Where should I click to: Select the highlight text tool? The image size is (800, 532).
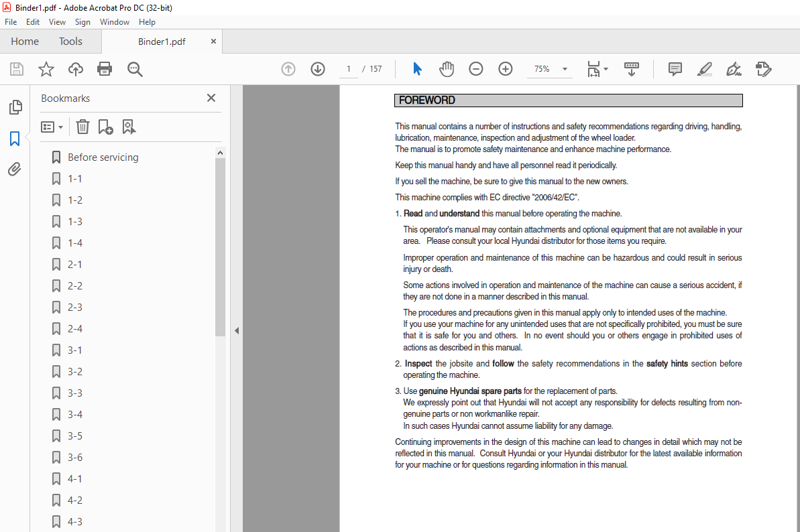click(x=704, y=69)
